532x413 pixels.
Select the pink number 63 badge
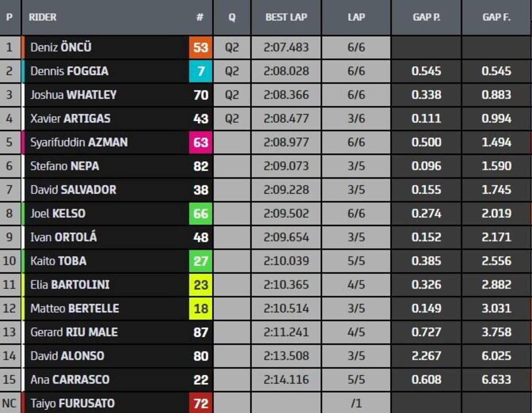pos(201,142)
